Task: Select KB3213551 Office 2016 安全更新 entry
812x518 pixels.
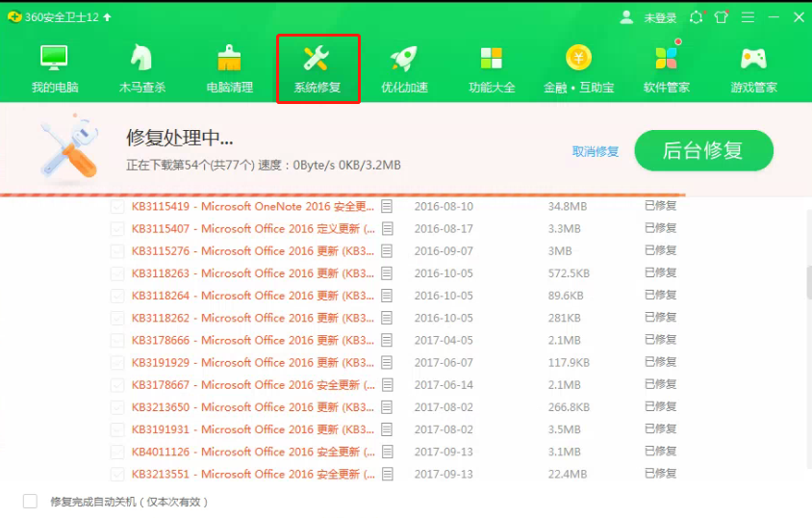Action: (253, 474)
